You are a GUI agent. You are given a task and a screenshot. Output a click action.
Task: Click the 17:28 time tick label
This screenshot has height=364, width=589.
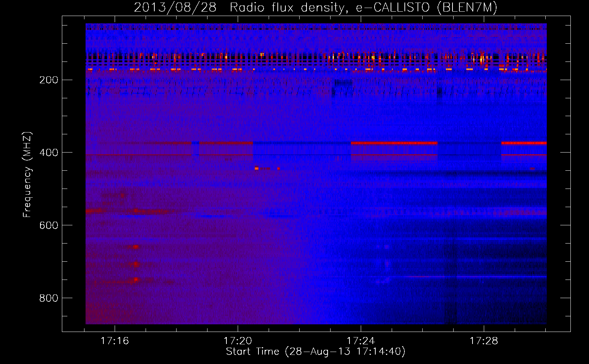coord(484,341)
